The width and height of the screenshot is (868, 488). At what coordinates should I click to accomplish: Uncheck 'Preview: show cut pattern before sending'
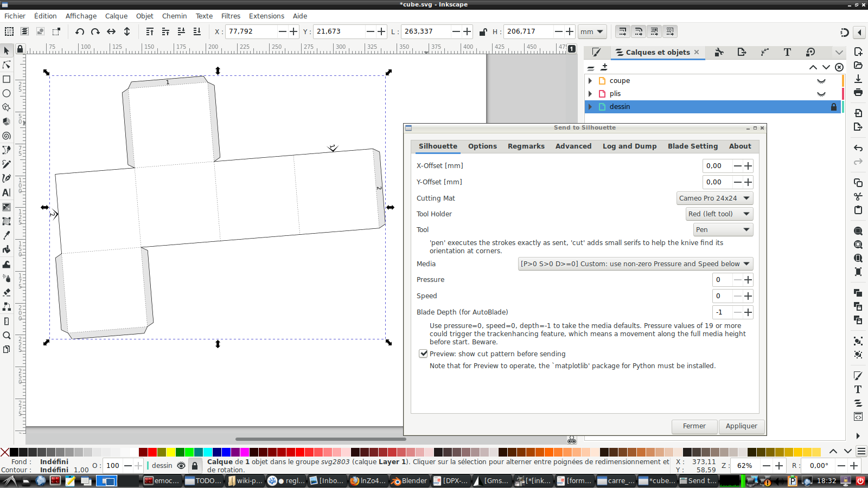pyautogui.click(x=423, y=354)
